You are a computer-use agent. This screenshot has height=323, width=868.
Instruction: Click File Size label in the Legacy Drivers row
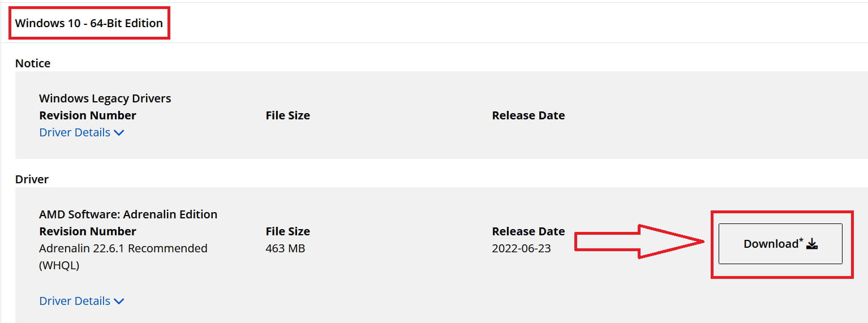(288, 115)
